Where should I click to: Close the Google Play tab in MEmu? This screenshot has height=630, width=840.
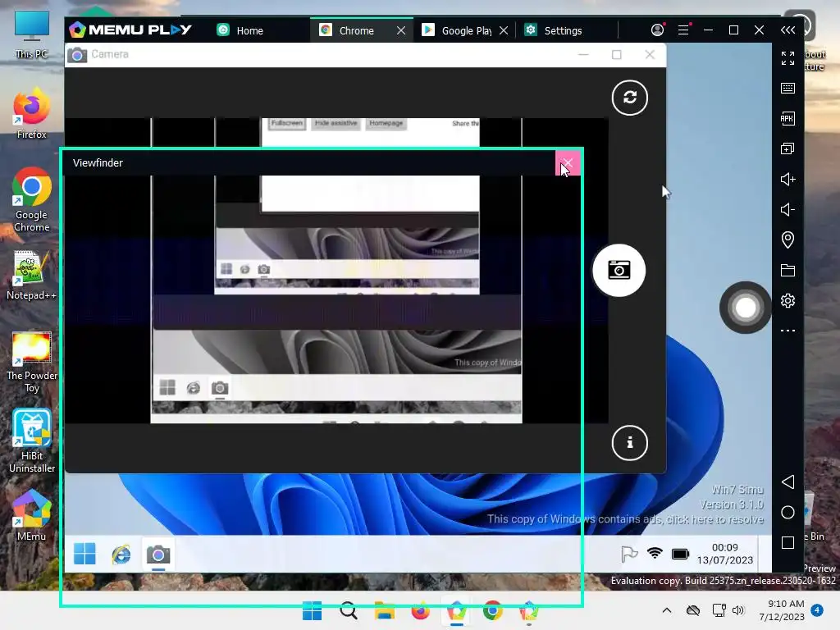pyautogui.click(x=504, y=30)
